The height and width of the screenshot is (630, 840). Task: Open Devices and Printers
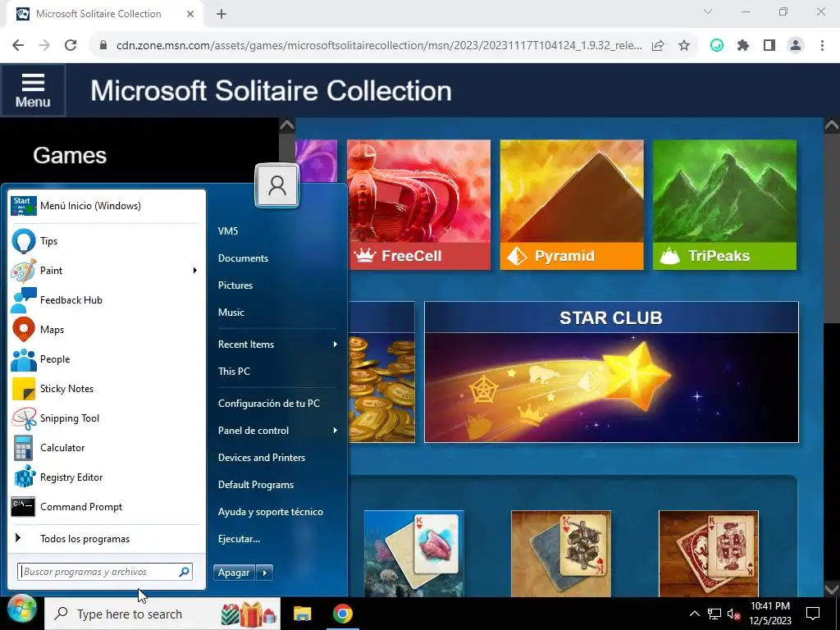pyautogui.click(x=262, y=458)
